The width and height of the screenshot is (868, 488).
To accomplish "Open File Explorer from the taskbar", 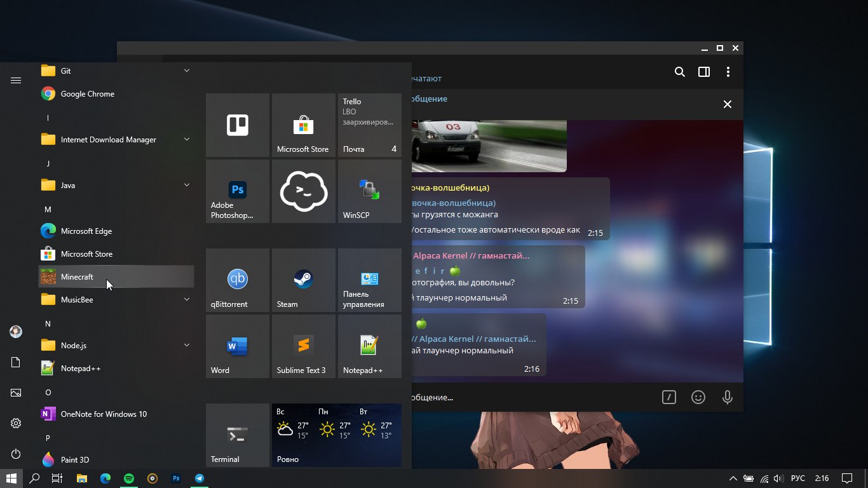I will tap(81, 478).
